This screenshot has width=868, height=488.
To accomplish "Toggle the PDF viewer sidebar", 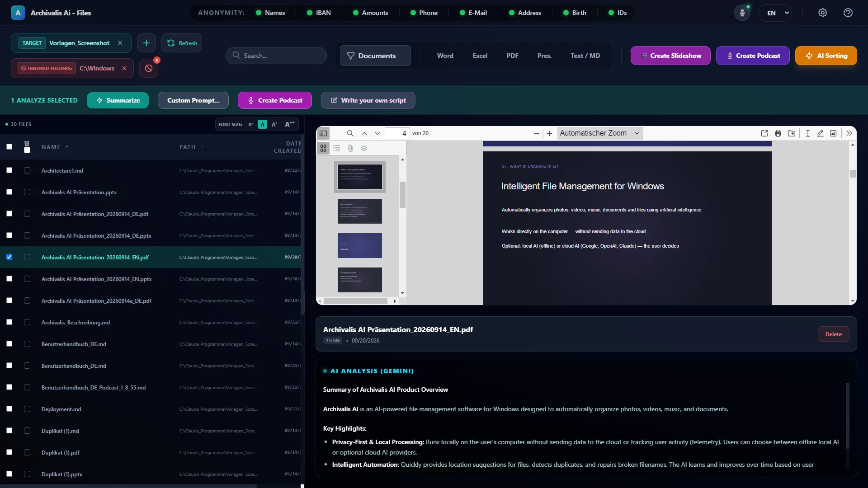I will 323,133.
